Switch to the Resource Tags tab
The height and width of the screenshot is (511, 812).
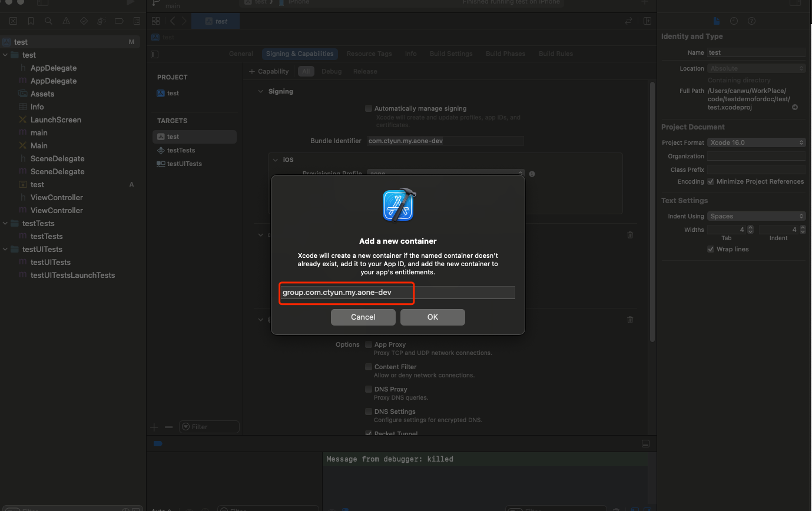(369, 54)
